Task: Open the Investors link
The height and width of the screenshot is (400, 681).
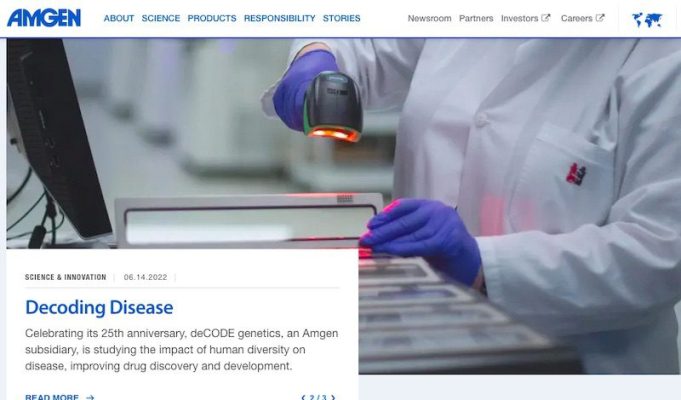Action: point(519,18)
